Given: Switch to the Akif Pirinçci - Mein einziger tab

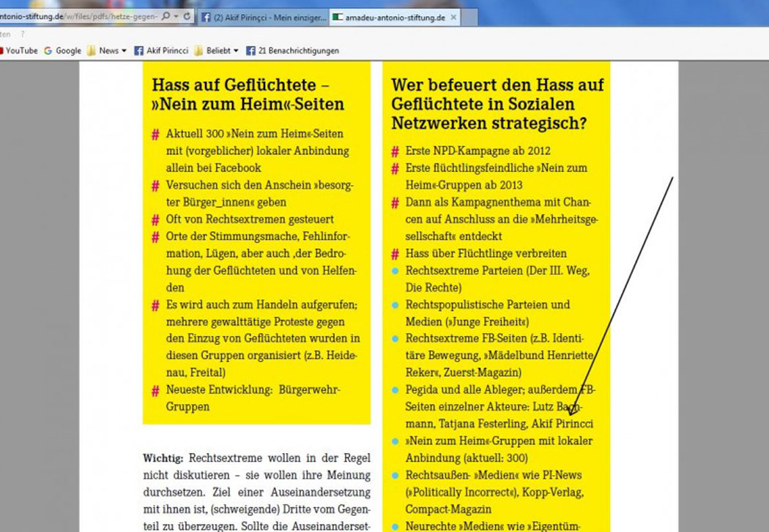Looking at the screenshot, I should 264,18.
